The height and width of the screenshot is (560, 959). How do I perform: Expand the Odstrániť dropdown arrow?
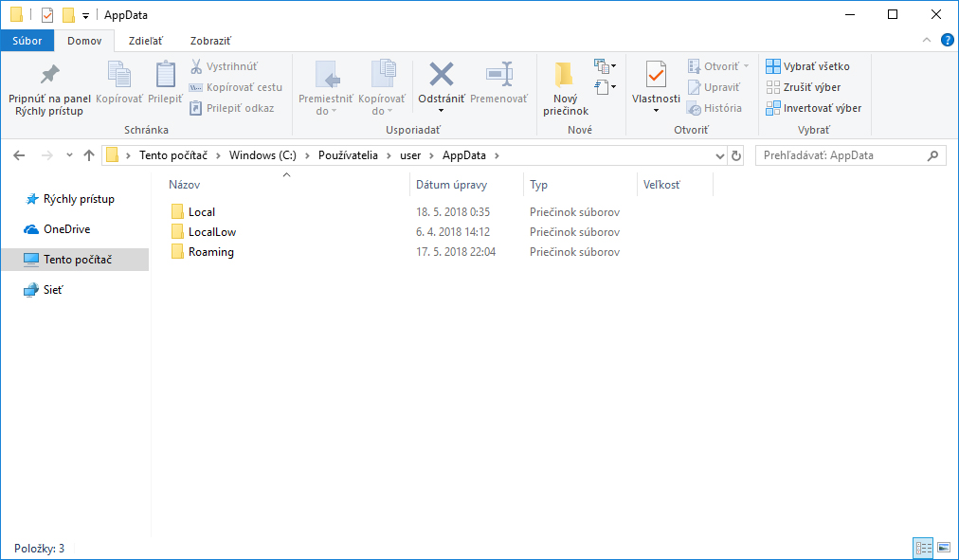point(441,111)
